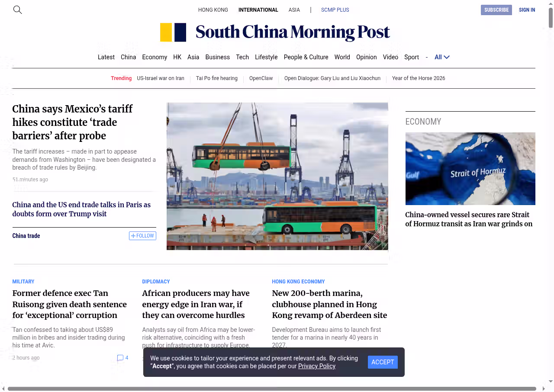This screenshot has height=392, width=554.
Task: Go to the Opinion section
Action: click(366, 57)
